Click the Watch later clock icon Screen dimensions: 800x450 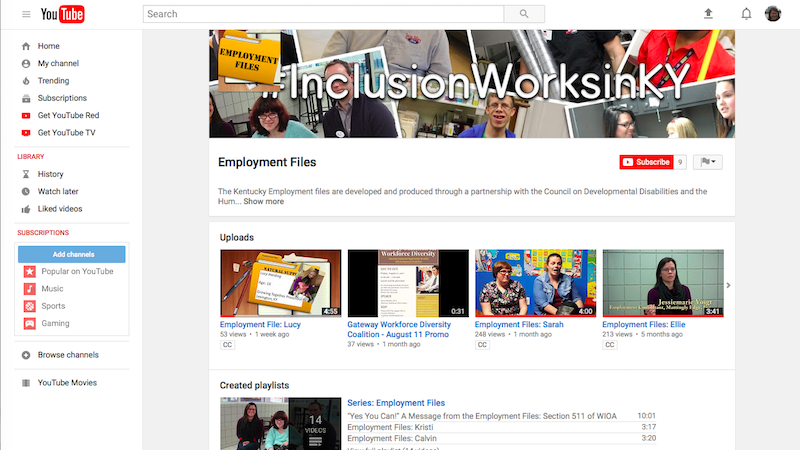point(26,191)
